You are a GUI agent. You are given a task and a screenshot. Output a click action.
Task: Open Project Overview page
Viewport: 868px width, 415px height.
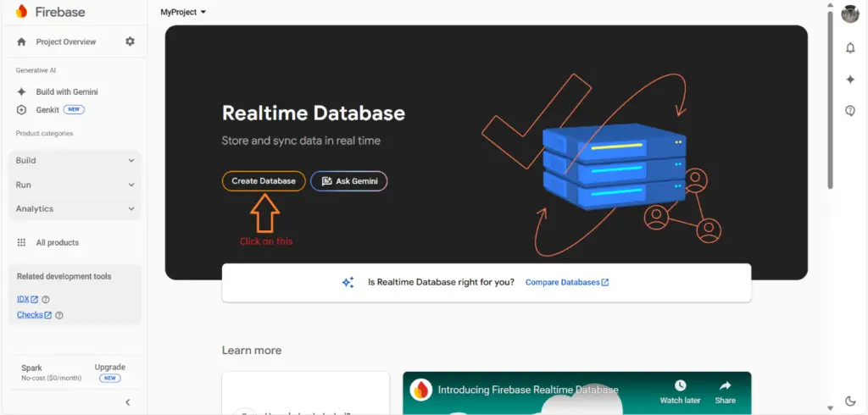pos(66,41)
